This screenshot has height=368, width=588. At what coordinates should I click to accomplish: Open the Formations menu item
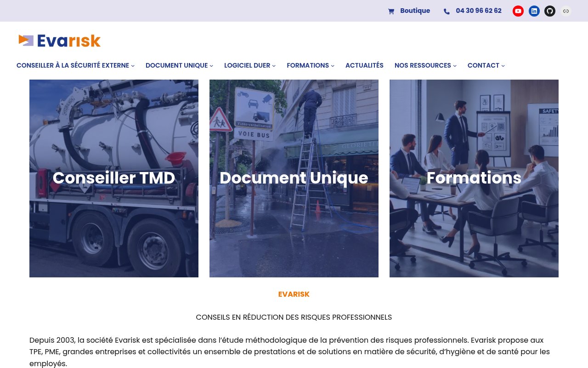(308, 65)
